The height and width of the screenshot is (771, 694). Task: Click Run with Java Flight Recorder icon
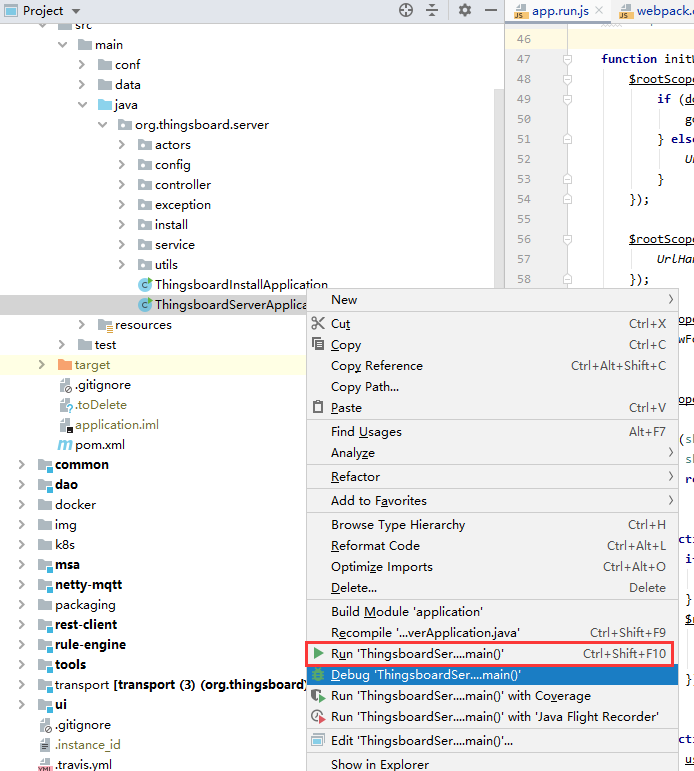tap(318, 717)
